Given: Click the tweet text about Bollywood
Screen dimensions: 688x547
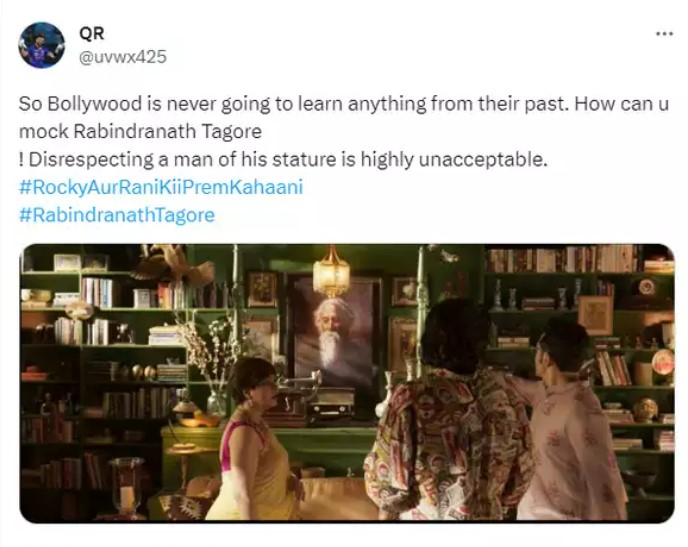Looking at the screenshot, I should pos(344,132).
